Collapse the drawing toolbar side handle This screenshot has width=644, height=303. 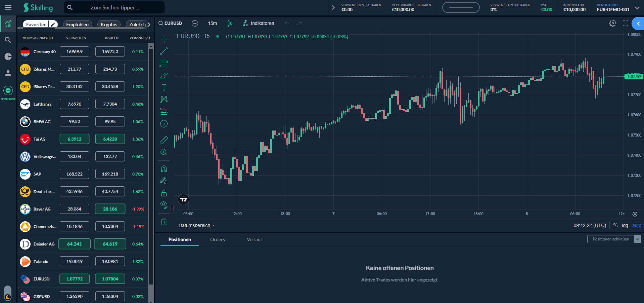coord(172,209)
